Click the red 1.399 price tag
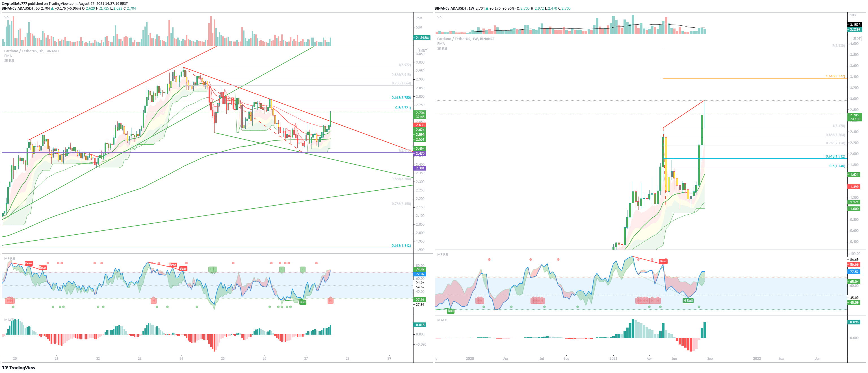 pos(854,187)
